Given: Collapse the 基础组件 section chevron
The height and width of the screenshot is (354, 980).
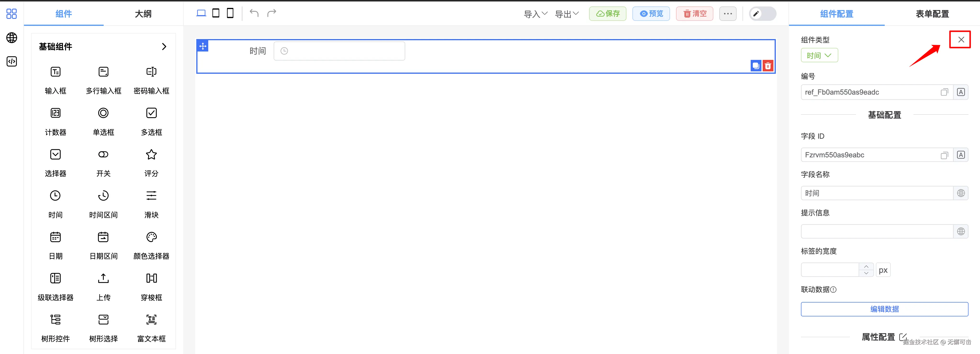Looking at the screenshot, I should pos(164,46).
